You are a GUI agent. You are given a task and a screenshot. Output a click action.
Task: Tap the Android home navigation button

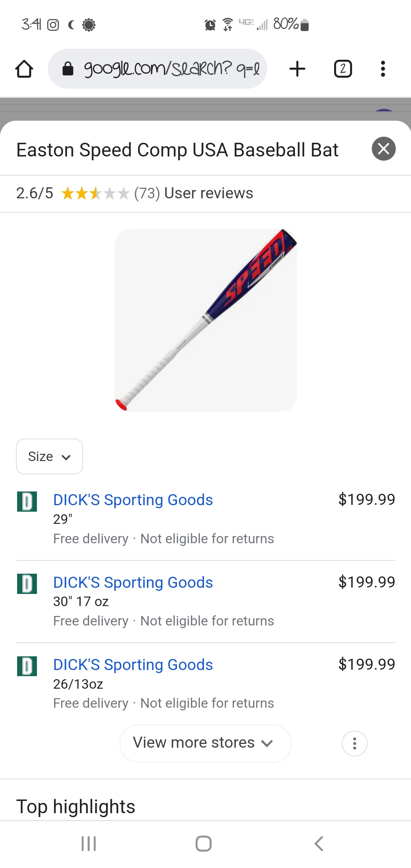[x=204, y=842]
